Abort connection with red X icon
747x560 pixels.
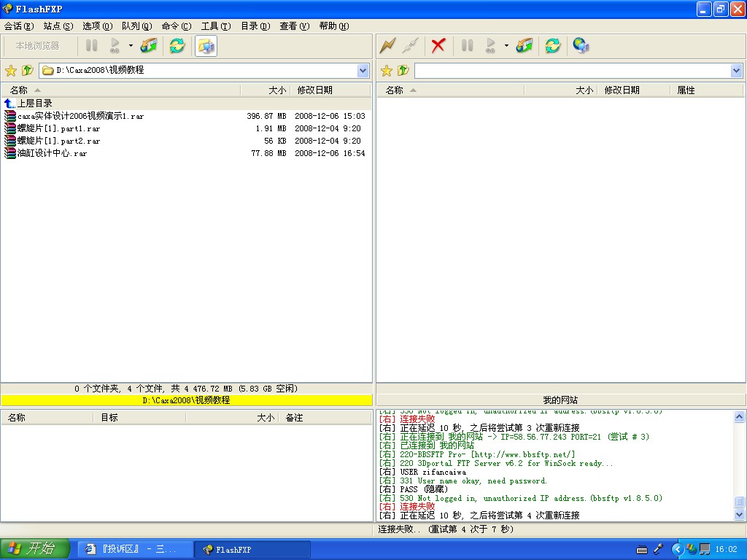point(438,46)
